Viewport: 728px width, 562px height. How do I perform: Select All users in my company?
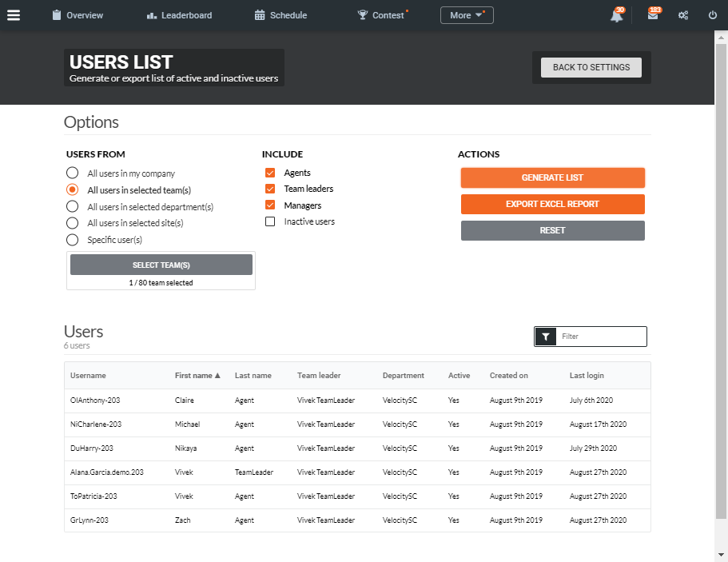point(72,173)
